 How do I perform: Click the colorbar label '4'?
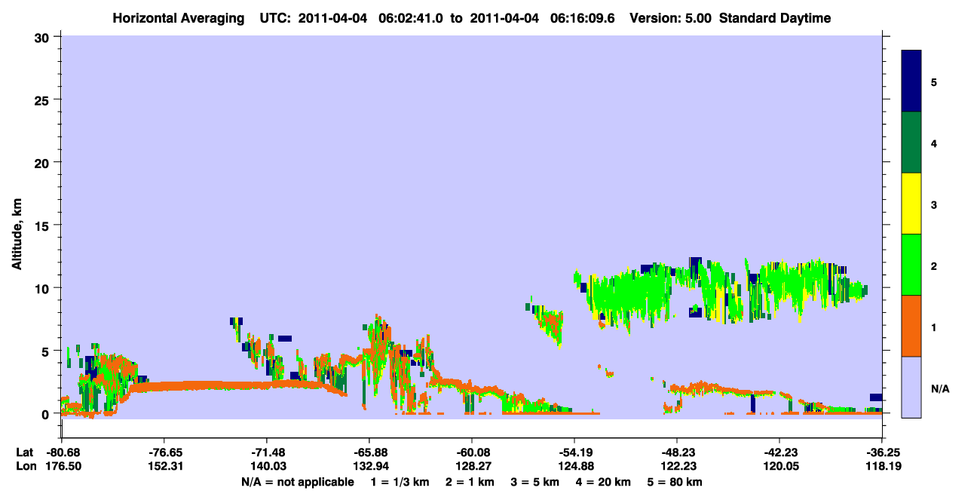pos(933,143)
